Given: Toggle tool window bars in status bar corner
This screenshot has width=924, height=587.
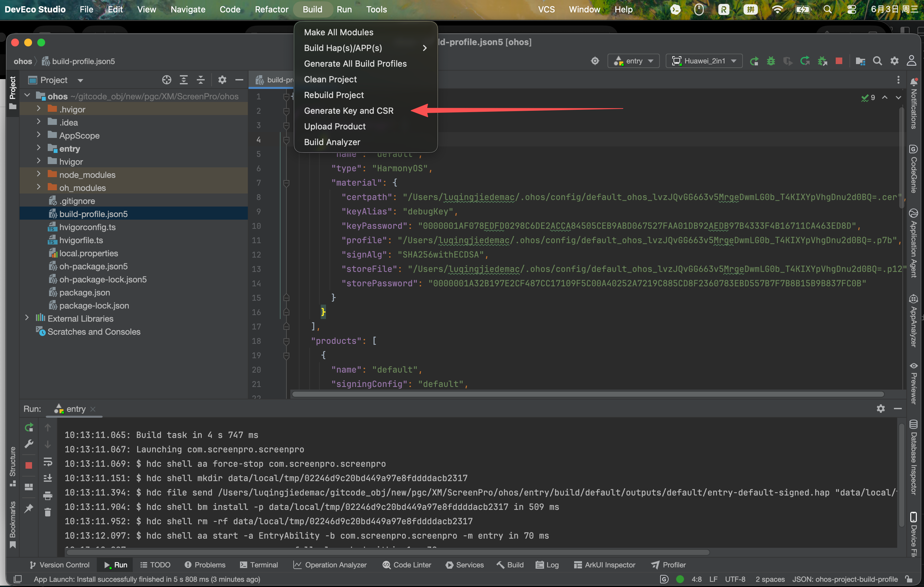Looking at the screenshot, I should coord(18,579).
